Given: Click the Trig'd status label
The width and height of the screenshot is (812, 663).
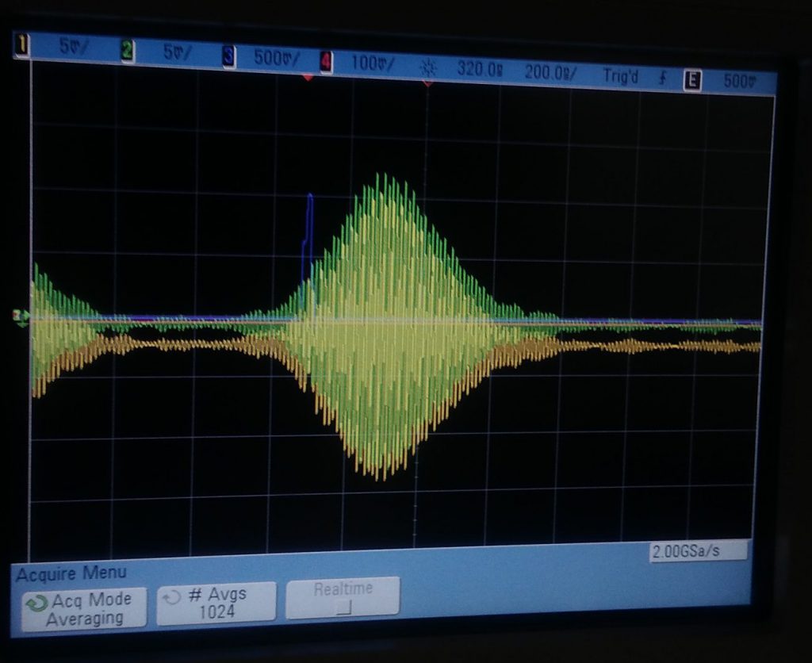Looking at the screenshot, I should (x=620, y=75).
